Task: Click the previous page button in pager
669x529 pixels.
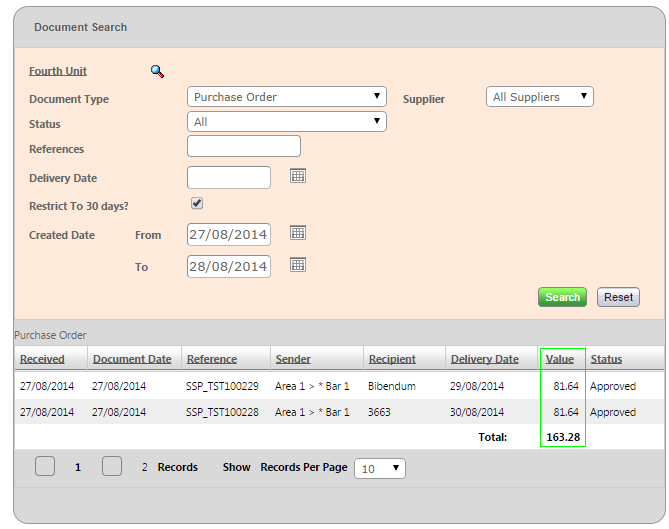Action: [x=45, y=466]
